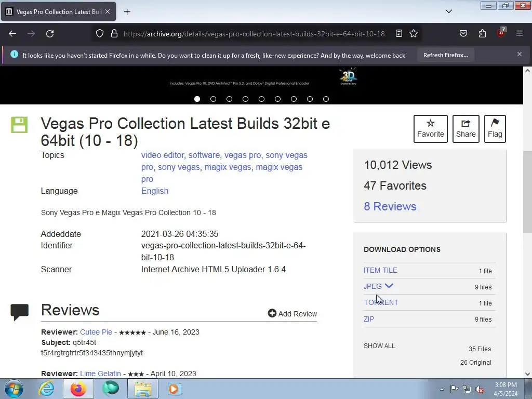This screenshot has height=399, width=532.
Task: Open reviewer Cutee Pie's profile
Action: [x=96, y=332]
